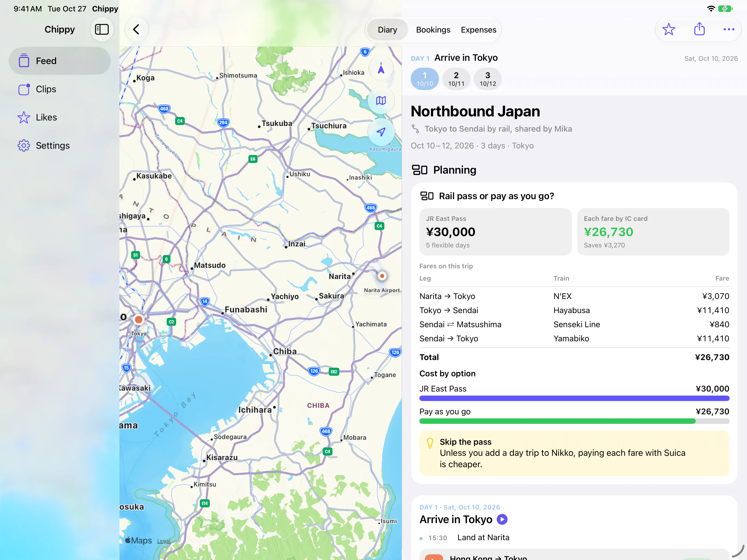The width and height of the screenshot is (747, 560).
Task: Click the Total ¥26,730 row
Action: [x=574, y=357]
